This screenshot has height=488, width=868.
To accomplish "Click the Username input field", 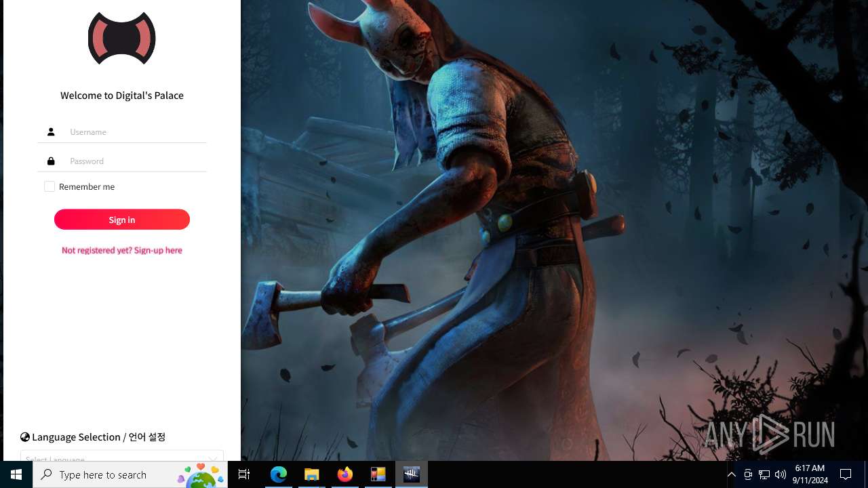I will 122,131.
